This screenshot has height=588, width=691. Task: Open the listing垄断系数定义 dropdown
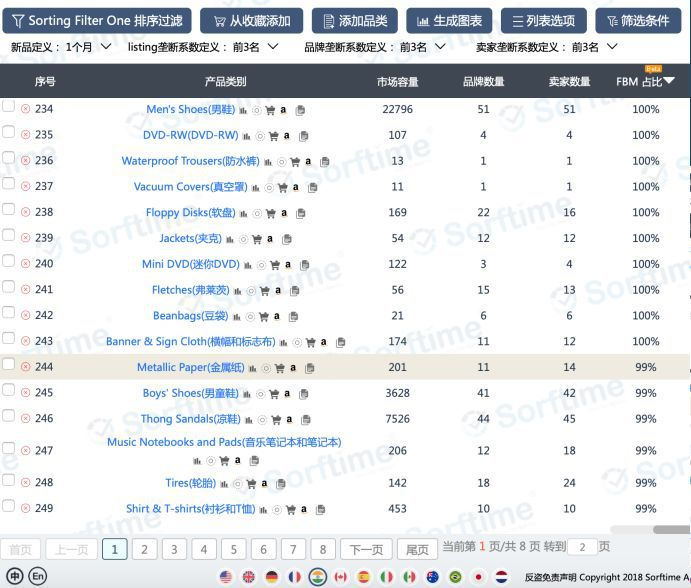click(203, 47)
